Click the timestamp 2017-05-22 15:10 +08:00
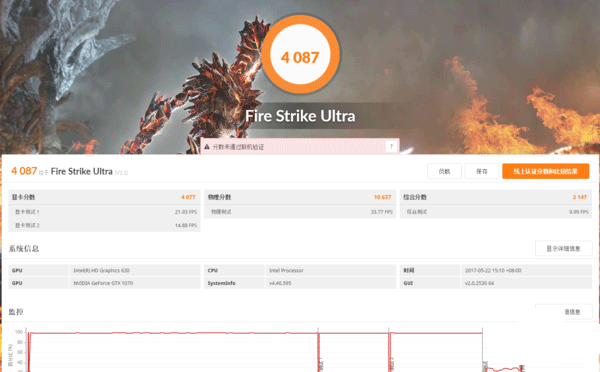Screen dimensions: 600x372 tap(493, 270)
